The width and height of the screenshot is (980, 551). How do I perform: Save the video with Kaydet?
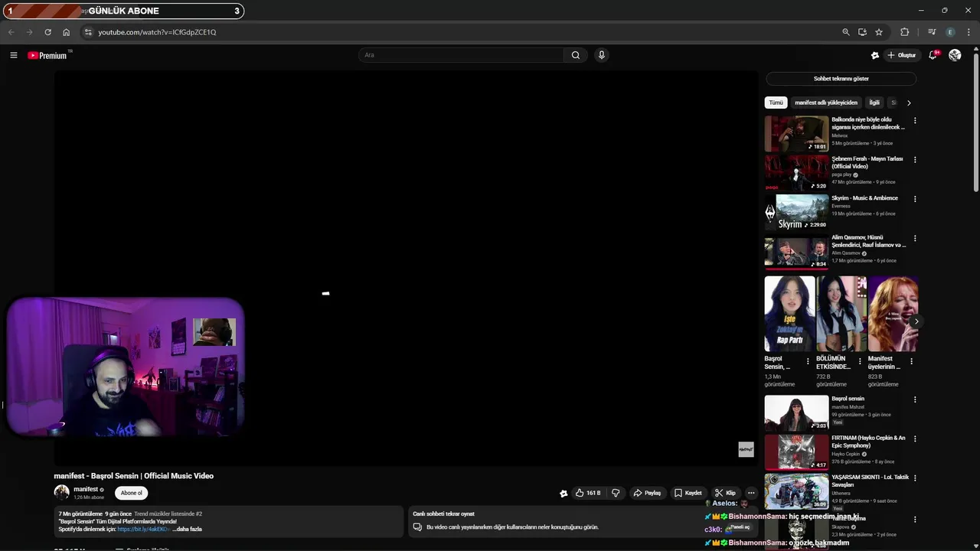[x=688, y=493]
